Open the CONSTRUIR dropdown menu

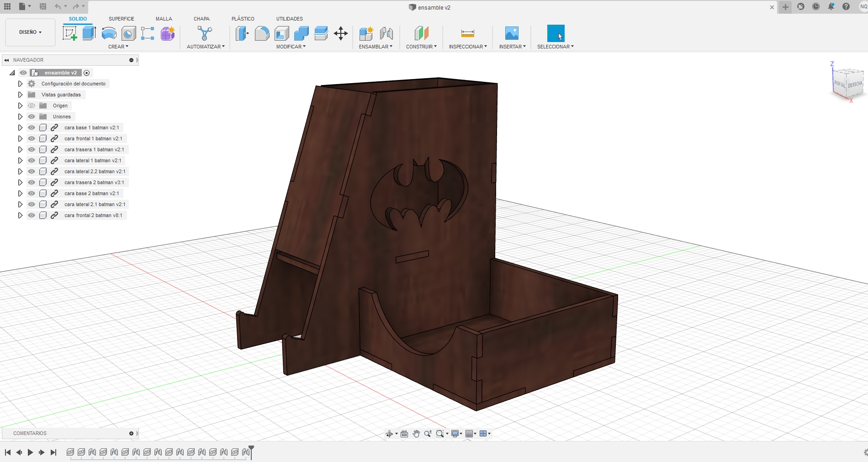pos(421,47)
